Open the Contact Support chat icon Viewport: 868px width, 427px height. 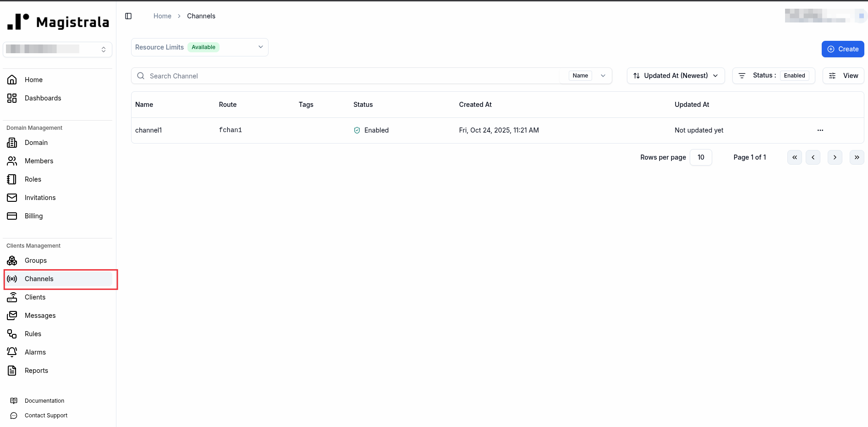tap(13, 416)
